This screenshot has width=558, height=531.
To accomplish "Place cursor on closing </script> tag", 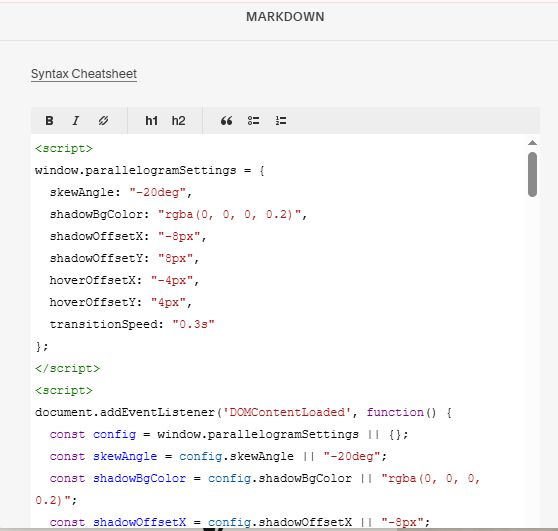I will tap(68, 368).
